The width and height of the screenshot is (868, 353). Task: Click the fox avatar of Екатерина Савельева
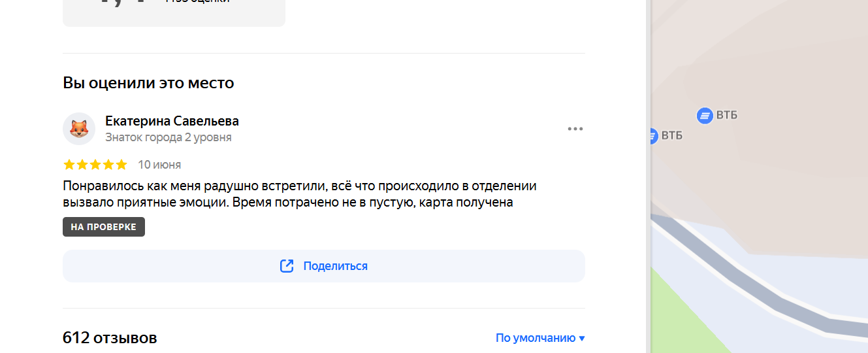[x=79, y=129]
